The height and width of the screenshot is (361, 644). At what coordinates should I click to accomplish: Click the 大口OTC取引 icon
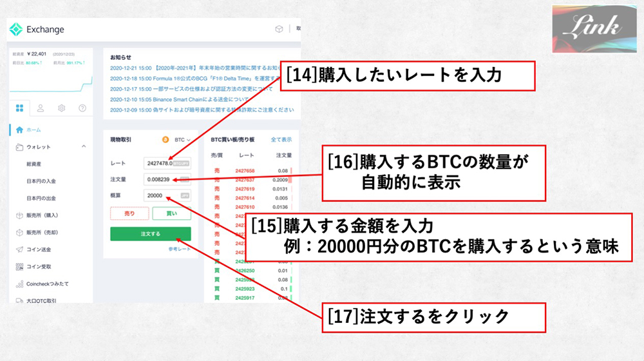click(19, 301)
